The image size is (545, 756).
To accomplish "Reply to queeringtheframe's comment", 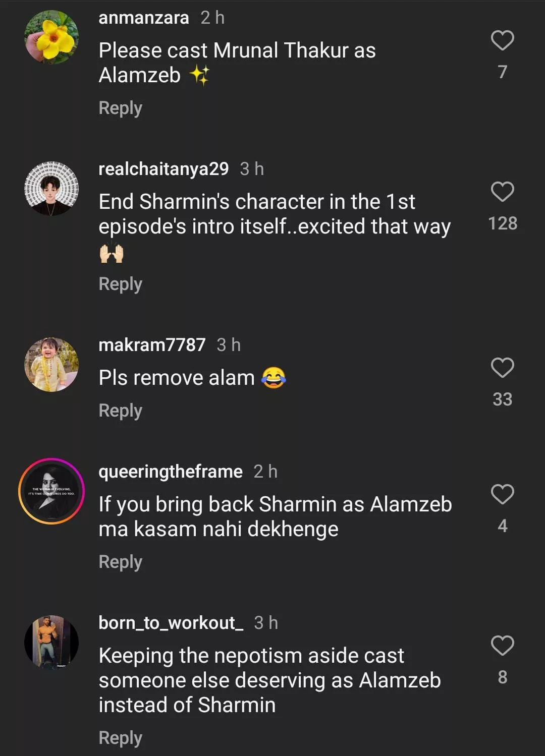I will point(120,562).
